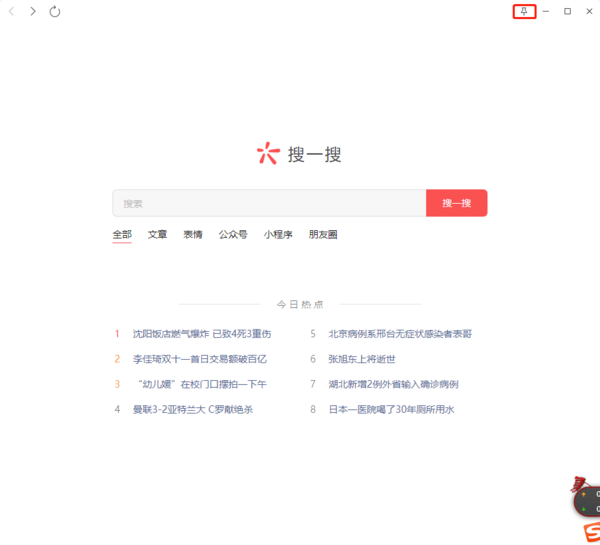
Task: Minimize the search window
Action: tap(546, 11)
